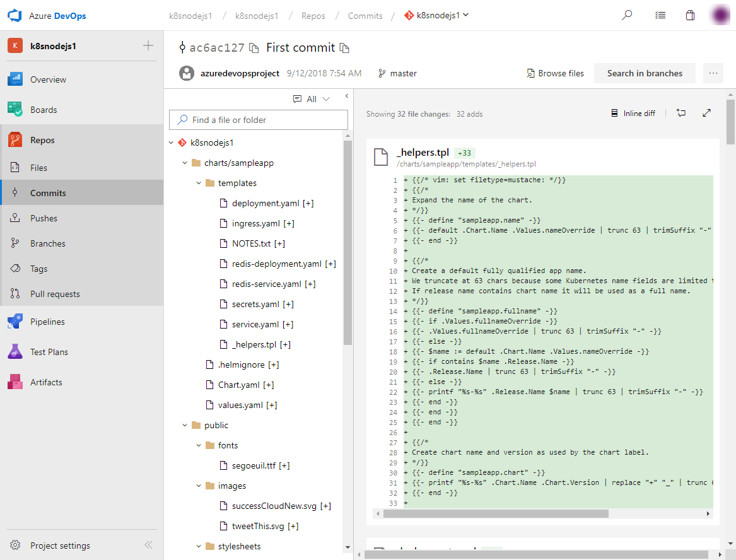Toggle the side-by-side diff icon
The width and height of the screenshot is (736, 560).
[x=681, y=113]
